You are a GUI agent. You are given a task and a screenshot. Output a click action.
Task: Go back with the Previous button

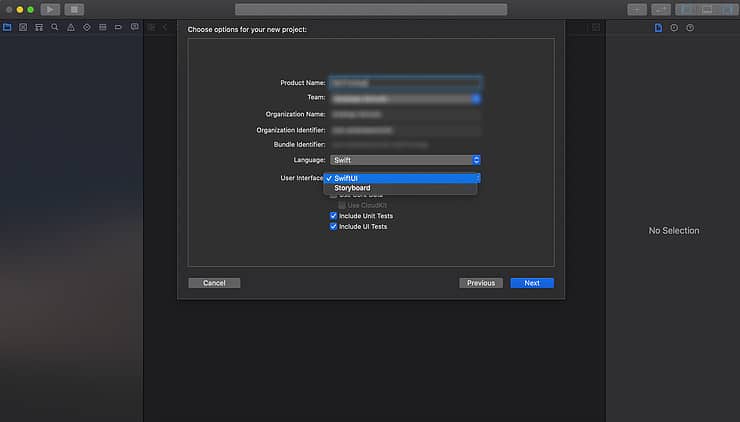coord(480,283)
